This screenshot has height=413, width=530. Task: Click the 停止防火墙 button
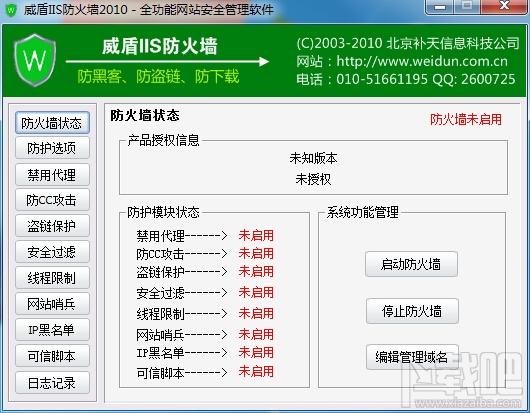(x=412, y=311)
